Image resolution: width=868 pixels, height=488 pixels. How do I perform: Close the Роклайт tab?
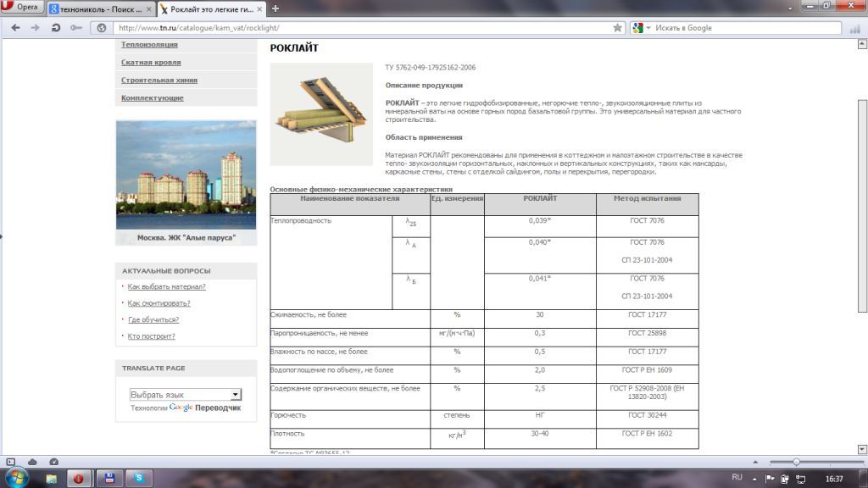click(x=261, y=8)
